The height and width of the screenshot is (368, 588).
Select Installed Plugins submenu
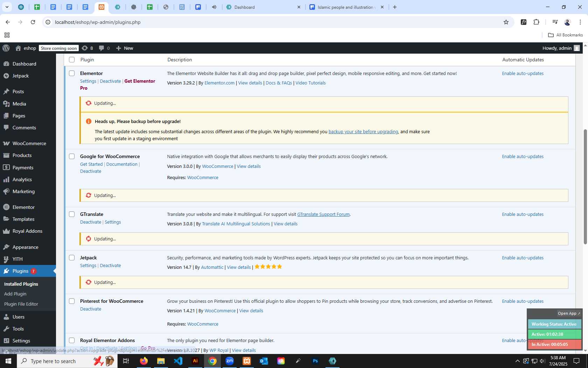click(x=21, y=284)
